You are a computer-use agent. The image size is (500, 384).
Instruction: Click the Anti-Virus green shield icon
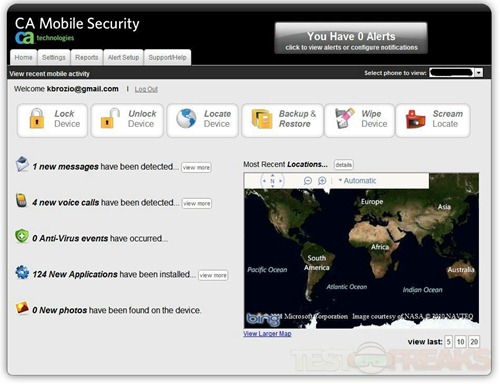[22, 236]
